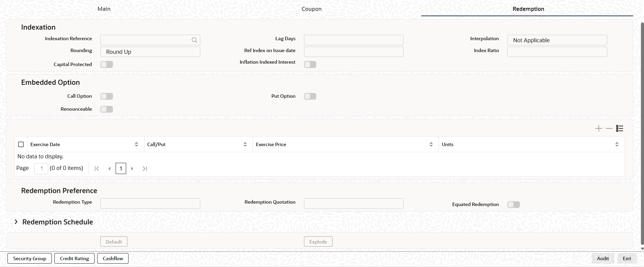This screenshot has width=644, height=267.
Task: Click the Indexation section heading
Action: click(x=38, y=27)
